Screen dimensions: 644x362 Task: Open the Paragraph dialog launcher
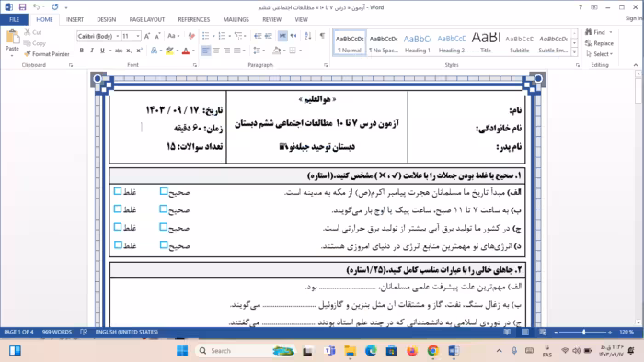(326, 65)
